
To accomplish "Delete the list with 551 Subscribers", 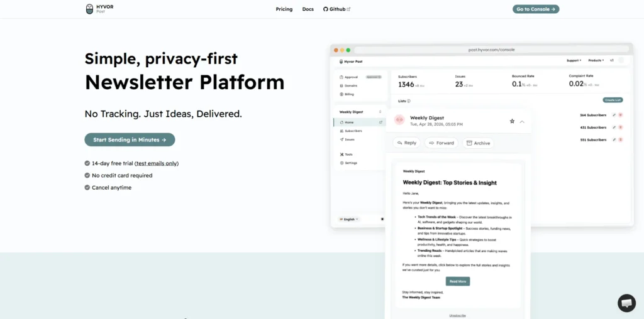I will pyautogui.click(x=621, y=140).
